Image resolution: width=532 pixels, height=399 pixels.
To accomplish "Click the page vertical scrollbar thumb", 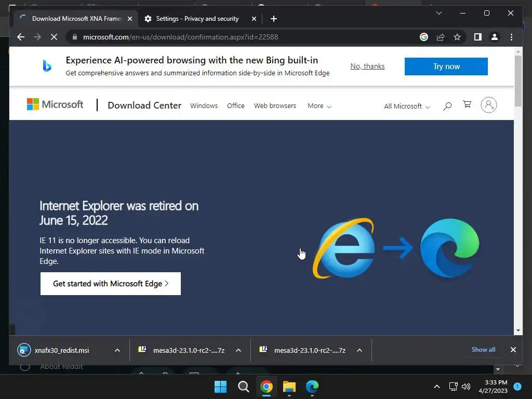I will click(x=518, y=81).
